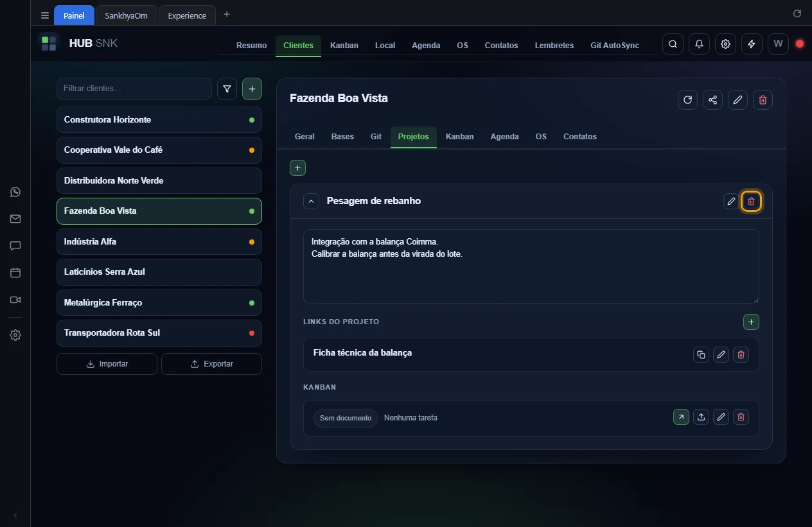Collapse the sidebar with the bottom chevron
Viewport: 812px width, 527px height.
tap(15, 515)
